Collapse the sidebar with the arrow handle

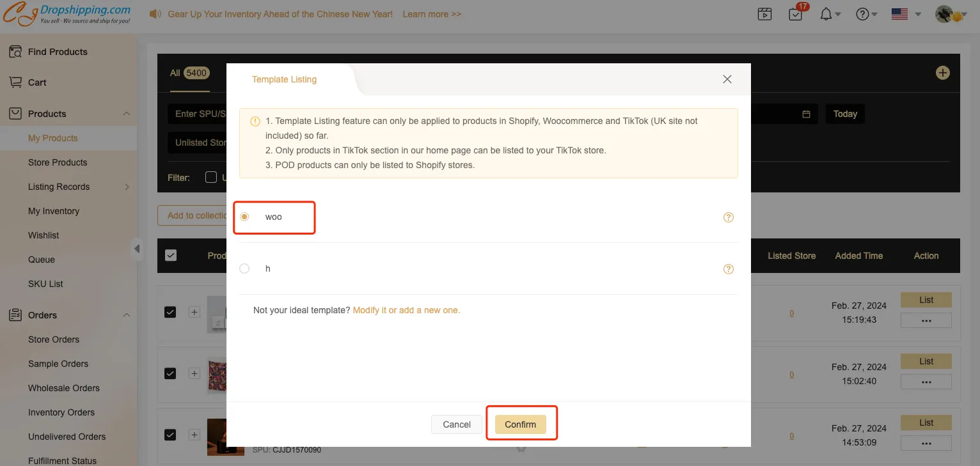coord(137,249)
